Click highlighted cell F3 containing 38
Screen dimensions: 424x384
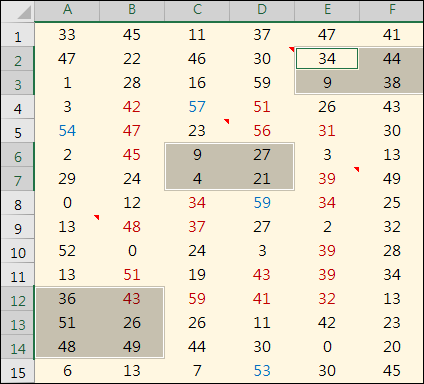(x=391, y=83)
